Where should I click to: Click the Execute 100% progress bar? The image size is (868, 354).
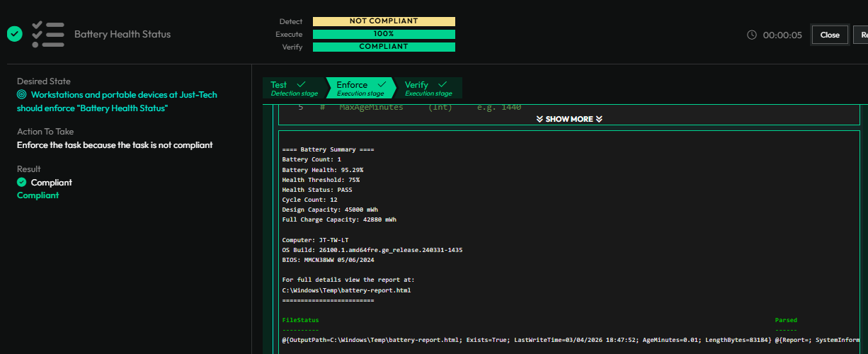pyautogui.click(x=384, y=34)
